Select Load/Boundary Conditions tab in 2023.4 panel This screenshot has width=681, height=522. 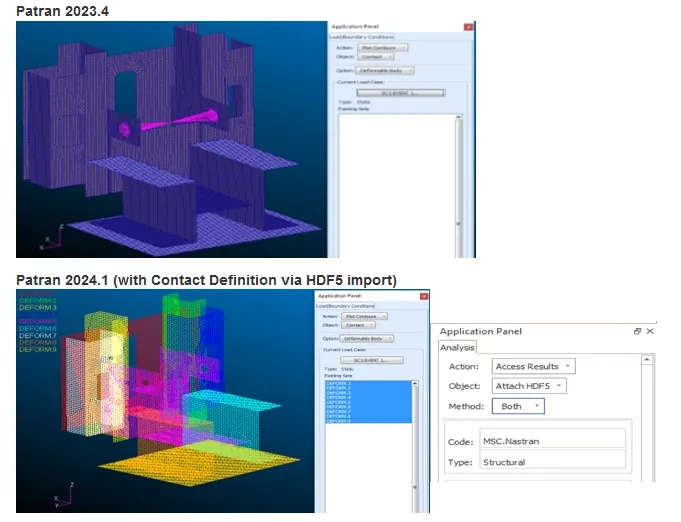tap(361, 37)
